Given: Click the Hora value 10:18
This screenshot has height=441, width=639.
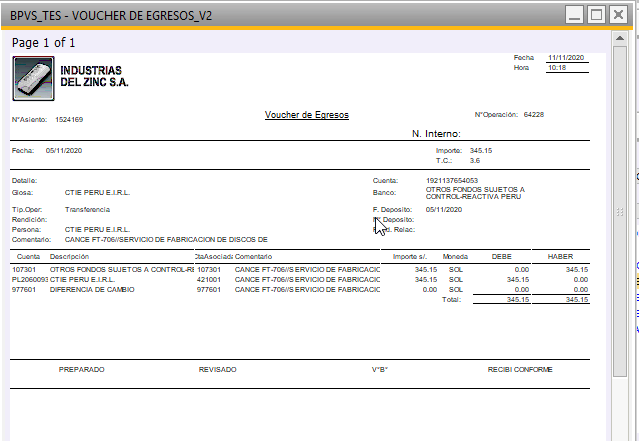Looking at the screenshot, I should (x=557, y=68).
